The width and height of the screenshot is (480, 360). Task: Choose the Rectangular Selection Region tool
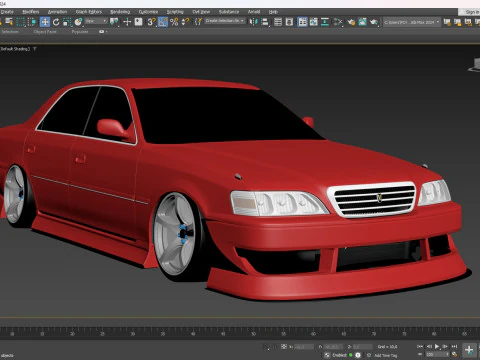point(21,22)
